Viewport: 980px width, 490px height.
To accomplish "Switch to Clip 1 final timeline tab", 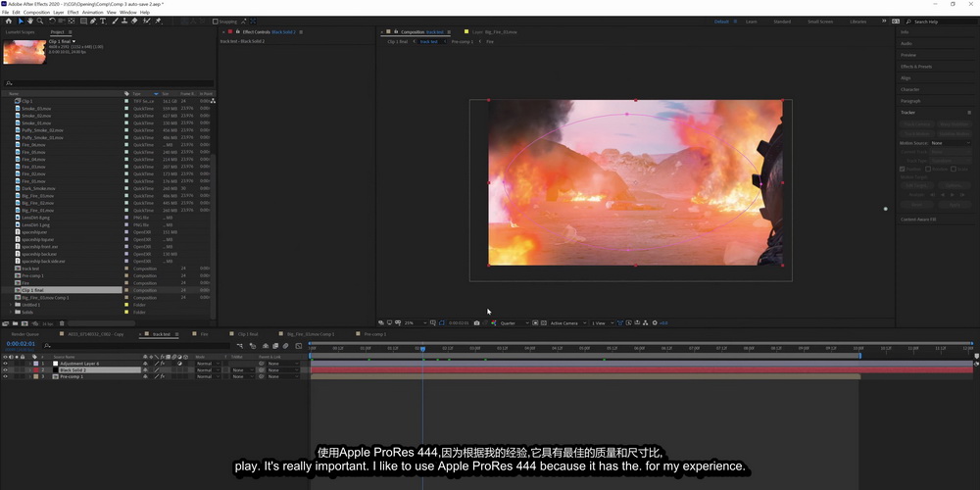I will click(x=248, y=334).
